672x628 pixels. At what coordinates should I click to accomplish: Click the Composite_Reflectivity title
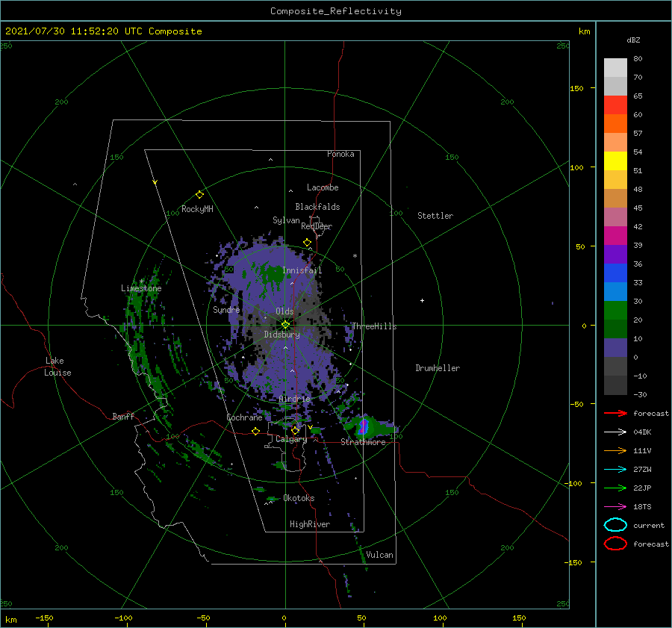(x=336, y=11)
